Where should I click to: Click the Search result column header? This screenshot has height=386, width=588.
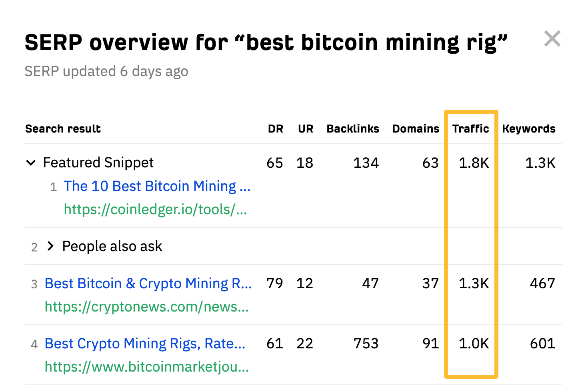click(x=63, y=129)
